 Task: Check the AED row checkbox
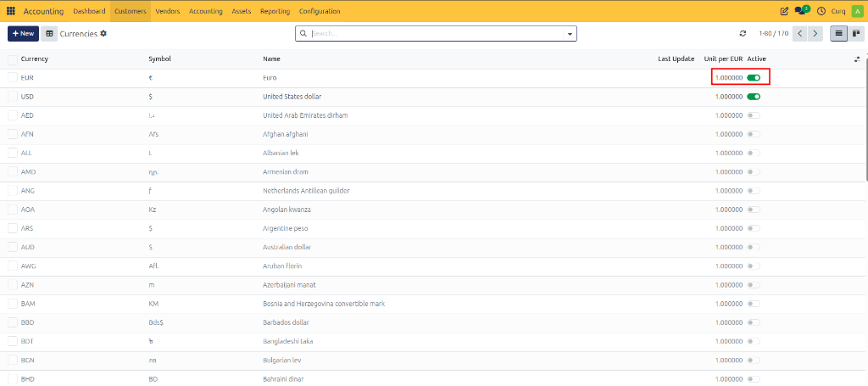coord(12,115)
